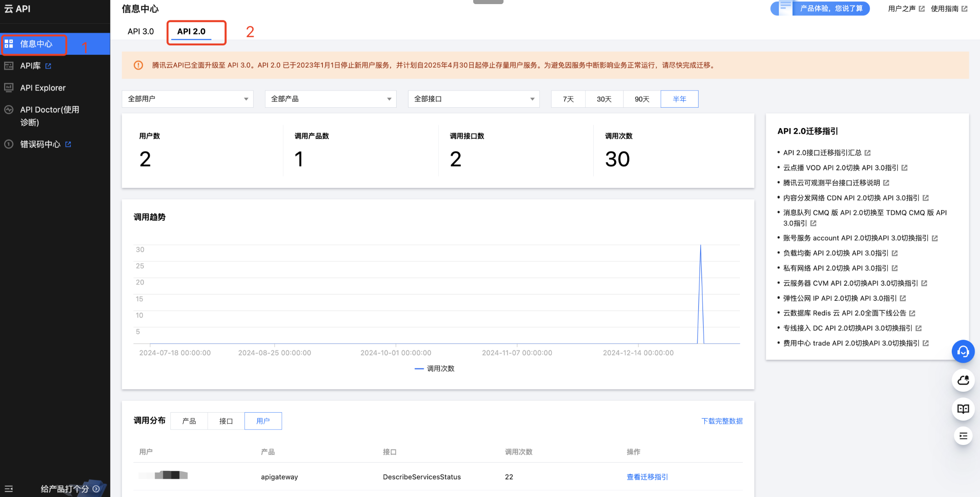The width and height of the screenshot is (980, 497).
Task: Open API Explorer sidebar icon
Action: [9, 87]
